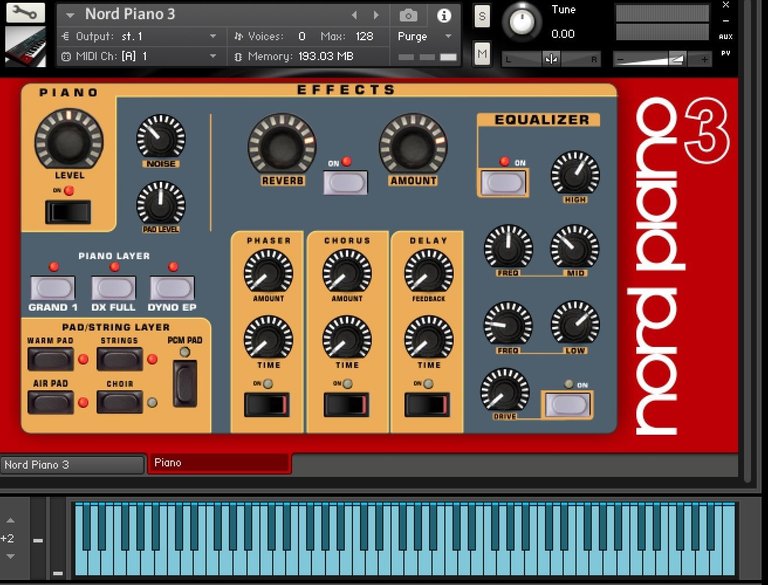Click the equalizer MID knob
Screen dimensions: 768x585
575,247
